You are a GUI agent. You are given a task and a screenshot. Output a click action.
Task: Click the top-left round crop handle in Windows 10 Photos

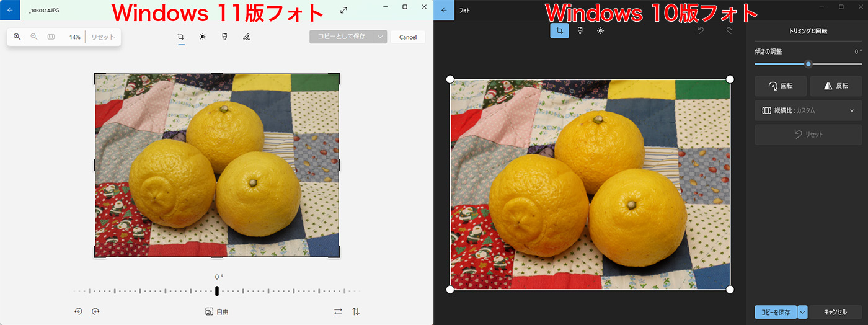[x=450, y=79]
